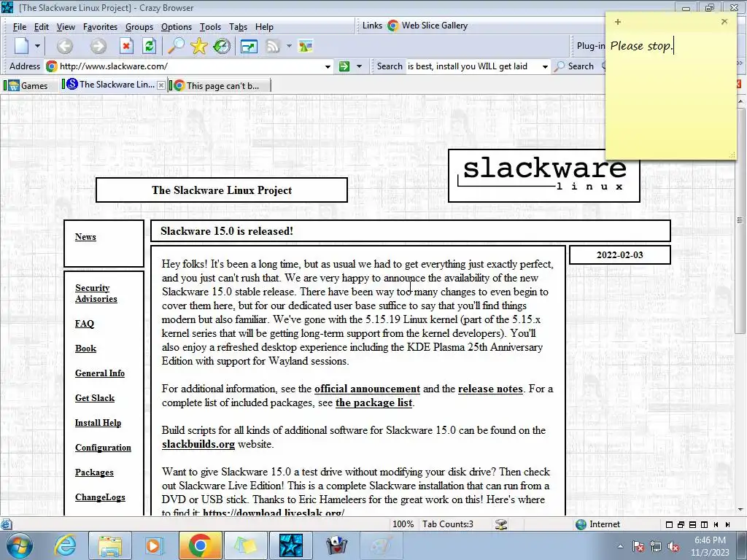
Task: Expand the dropdown beside the Go button
Action: [359, 66]
